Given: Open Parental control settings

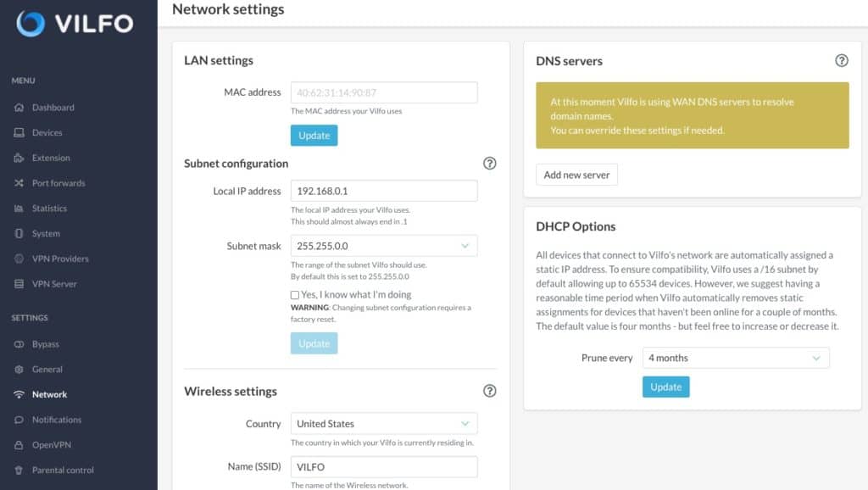Looking at the screenshot, I should tap(63, 470).
